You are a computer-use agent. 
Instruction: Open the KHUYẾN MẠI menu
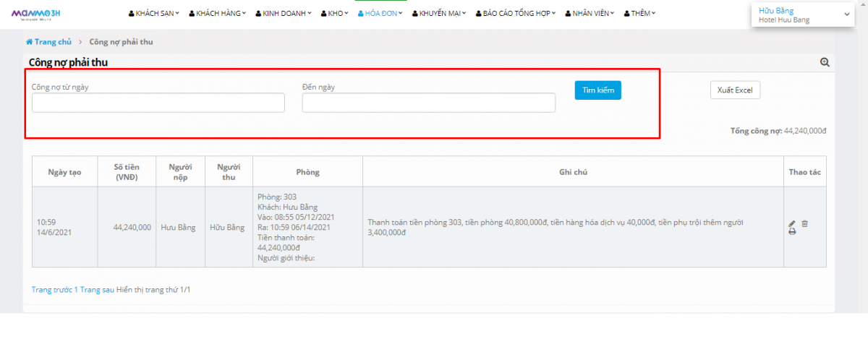coord(439,13)
